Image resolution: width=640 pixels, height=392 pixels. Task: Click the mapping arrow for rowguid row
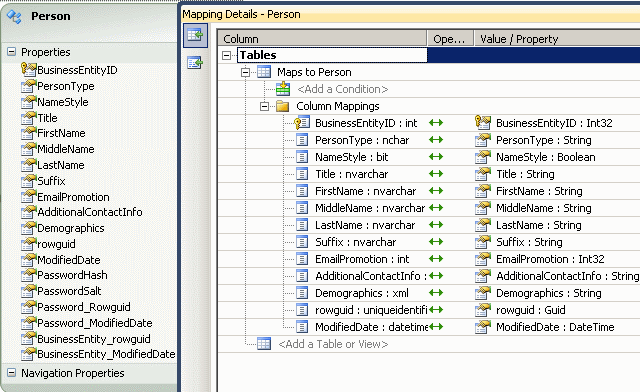pyautogui.click(x=436, y=310)
